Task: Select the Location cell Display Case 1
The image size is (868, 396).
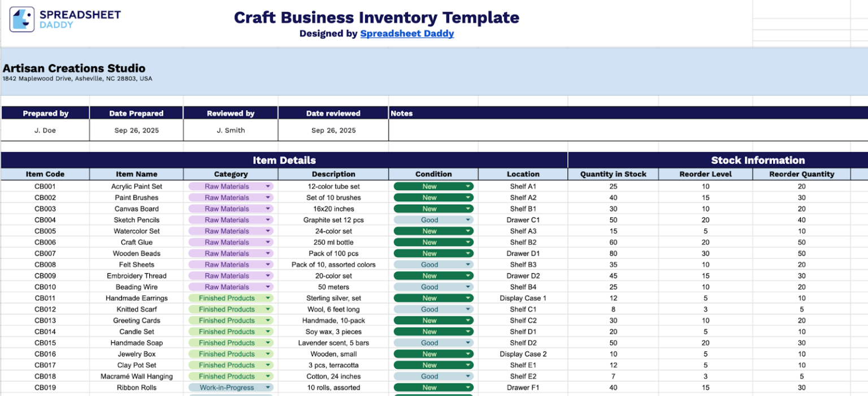Action: click(523, 298)
